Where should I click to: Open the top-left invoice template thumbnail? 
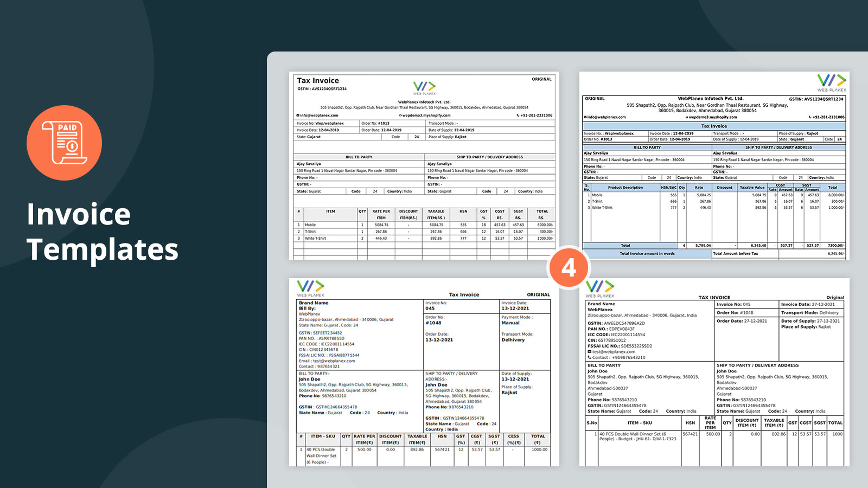tap(424, 165)
